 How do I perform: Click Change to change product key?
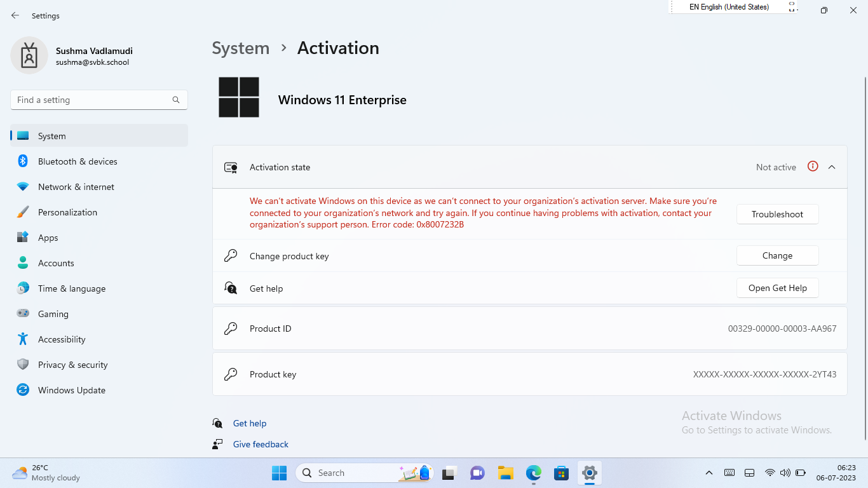[x=778, y=255]
